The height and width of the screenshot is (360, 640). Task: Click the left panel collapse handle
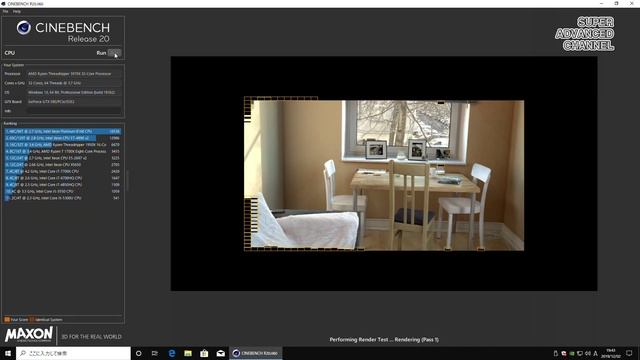pyautogui.click(x=128, y=180)
